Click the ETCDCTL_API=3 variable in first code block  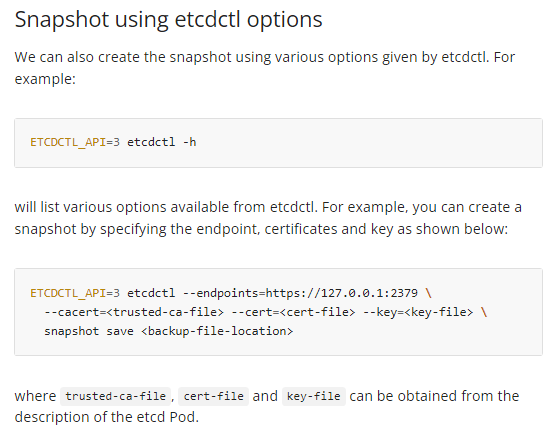(75, 142)
